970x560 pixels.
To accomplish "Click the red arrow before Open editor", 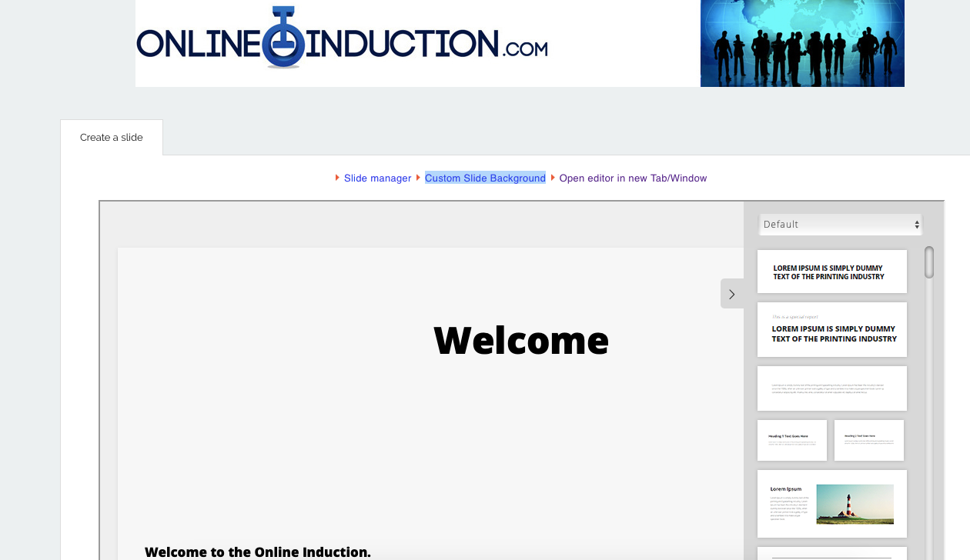I will click(553, 178).
